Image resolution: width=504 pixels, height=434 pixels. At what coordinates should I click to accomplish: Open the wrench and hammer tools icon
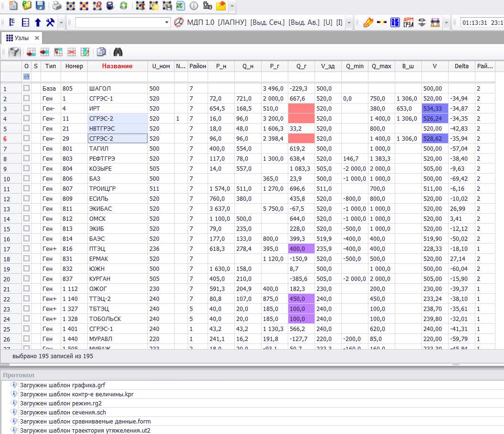point(50,22)
